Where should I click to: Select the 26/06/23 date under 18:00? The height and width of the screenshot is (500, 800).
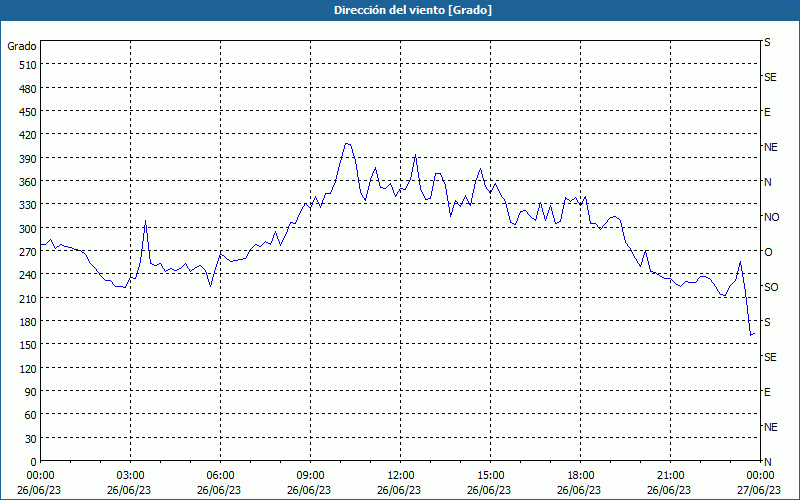pyautogui.click(x=579, y=490)
